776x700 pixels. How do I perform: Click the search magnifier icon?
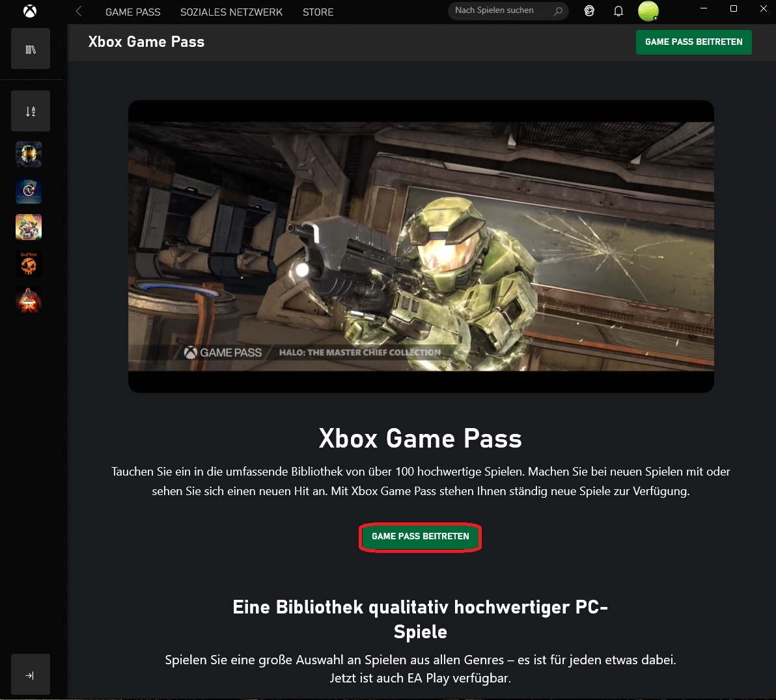point(558,11)
